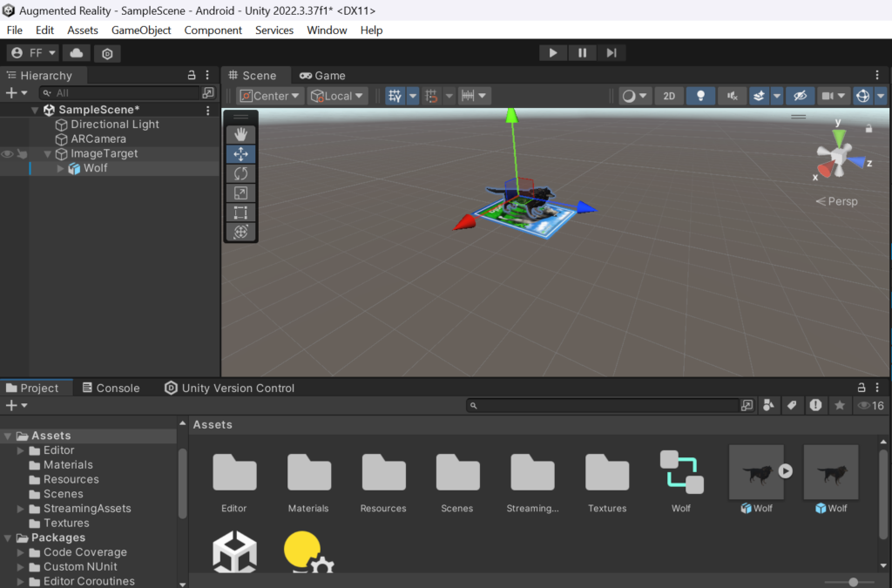Open SampleScene three-dot context menu
The height and width of the screenshot is (588, 892).
pyautogui.click(x=207, y=110)
